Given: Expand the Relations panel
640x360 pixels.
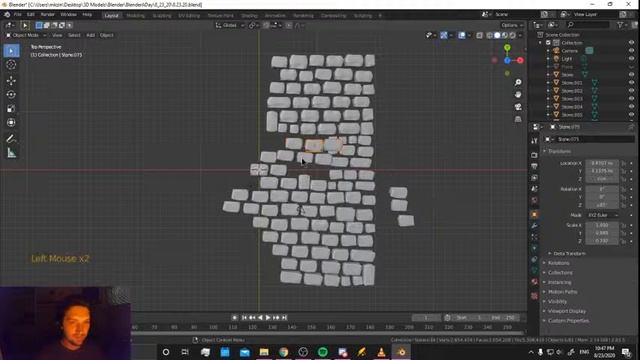Looking at the screenshot, I should click(x=558, y=263).
